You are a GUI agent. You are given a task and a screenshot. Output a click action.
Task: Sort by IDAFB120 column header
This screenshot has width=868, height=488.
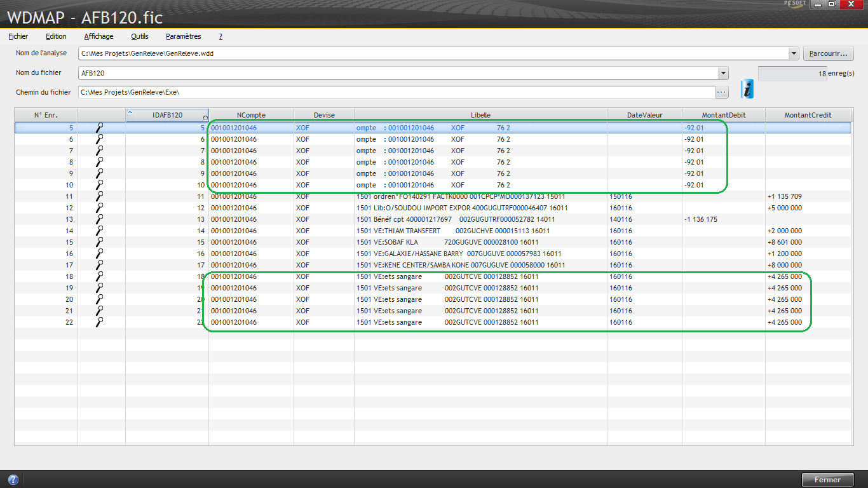pos(167,115)
